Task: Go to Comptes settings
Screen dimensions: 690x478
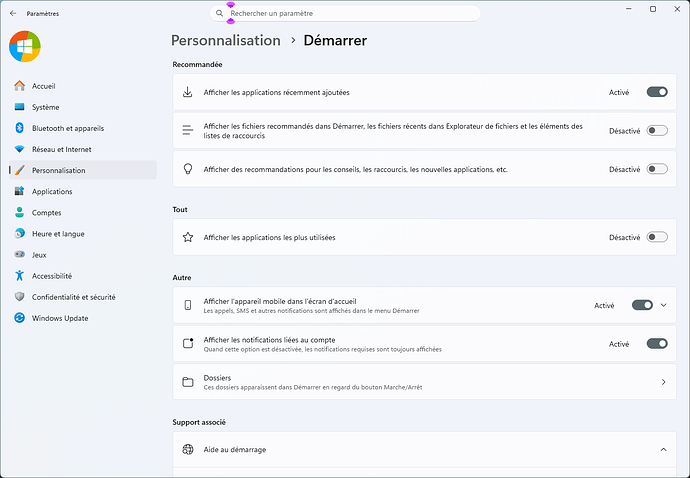Action: [x=83, y=213]
